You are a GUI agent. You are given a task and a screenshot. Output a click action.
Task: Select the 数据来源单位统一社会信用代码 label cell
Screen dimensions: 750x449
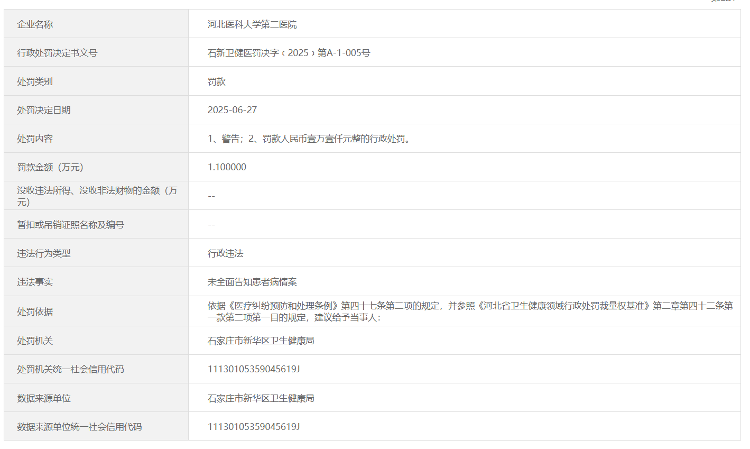point(79,427)
